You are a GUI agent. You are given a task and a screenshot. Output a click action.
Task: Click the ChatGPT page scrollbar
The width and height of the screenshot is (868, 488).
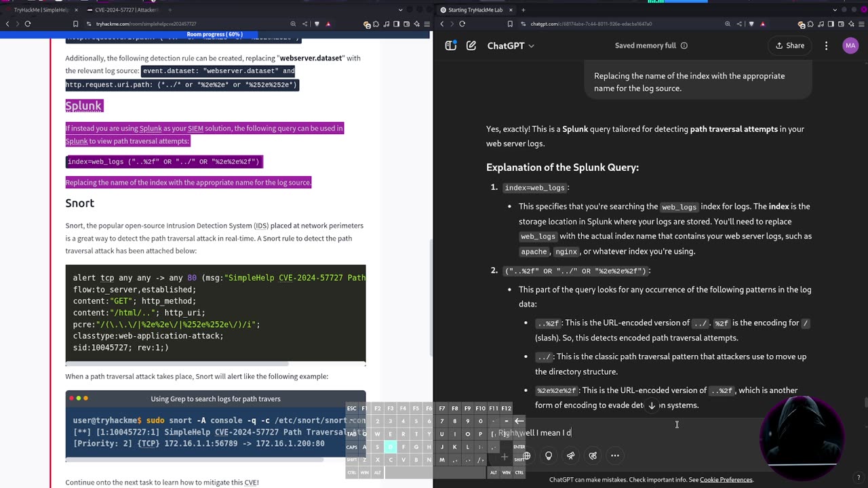tap(865, 403)
